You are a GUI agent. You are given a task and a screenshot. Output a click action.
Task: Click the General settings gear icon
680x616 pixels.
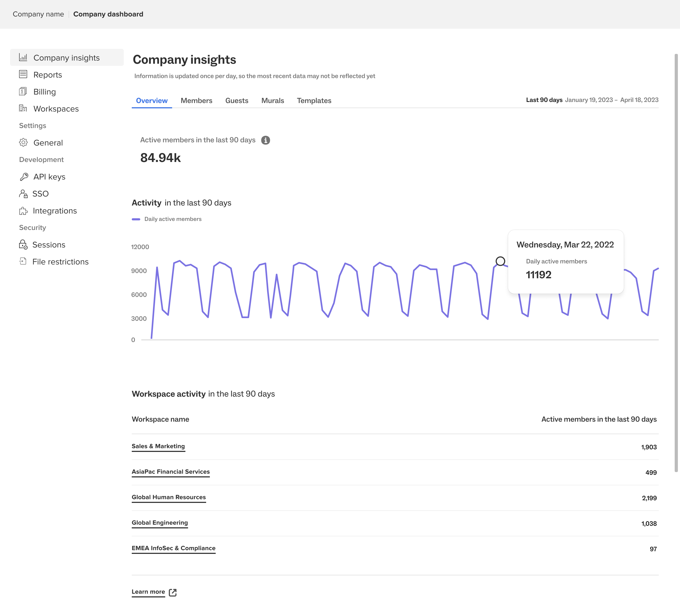coord(23,142)
